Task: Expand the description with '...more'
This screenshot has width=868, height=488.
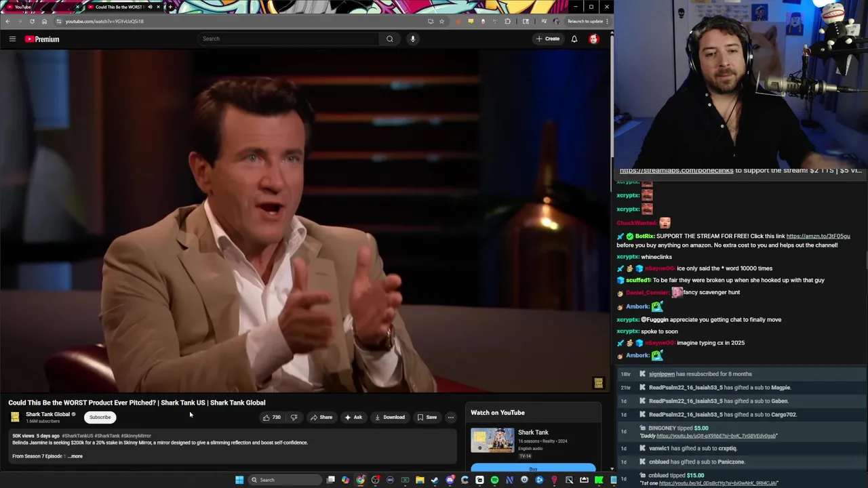Action: pyautogui.click(x=75, y=456)
